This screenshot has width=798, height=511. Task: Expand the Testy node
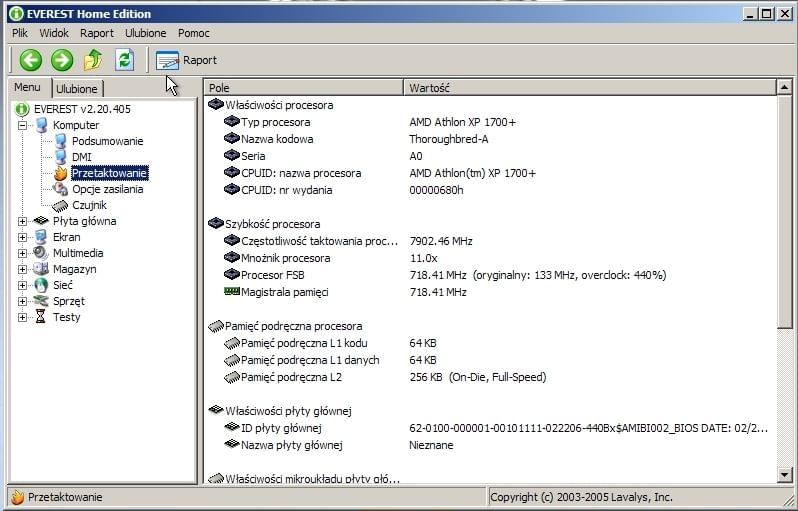22,318
